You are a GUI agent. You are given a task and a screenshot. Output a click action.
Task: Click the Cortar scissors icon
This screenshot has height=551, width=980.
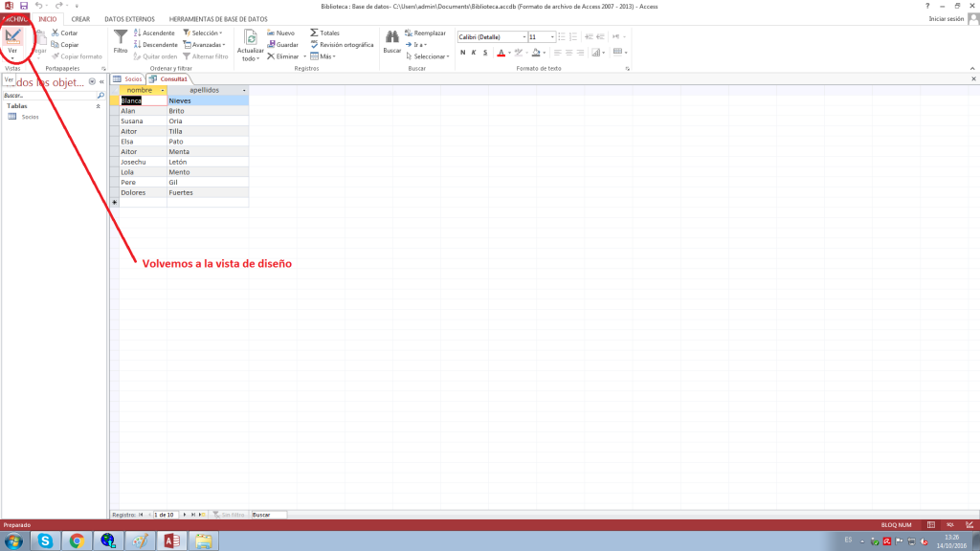coord(56,33)
